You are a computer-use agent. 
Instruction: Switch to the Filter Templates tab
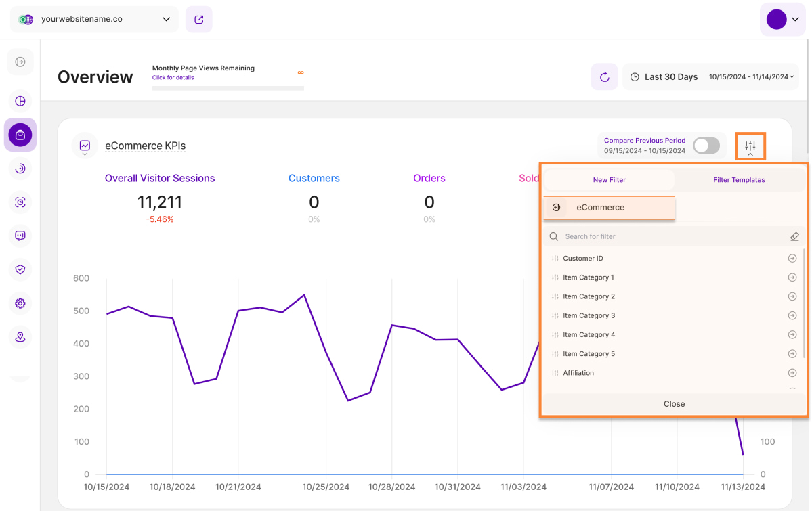[739, 180]
